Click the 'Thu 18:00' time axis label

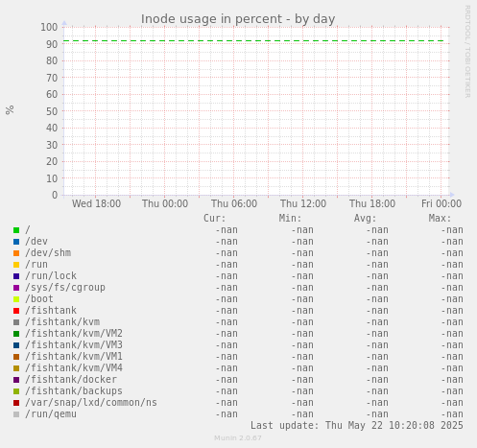point(372,203)
